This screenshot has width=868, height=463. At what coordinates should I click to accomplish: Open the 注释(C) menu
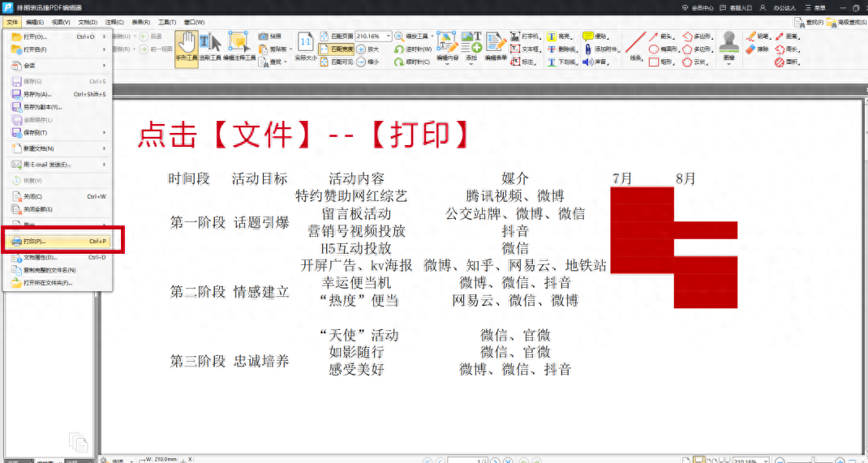(x=114, y=22)
